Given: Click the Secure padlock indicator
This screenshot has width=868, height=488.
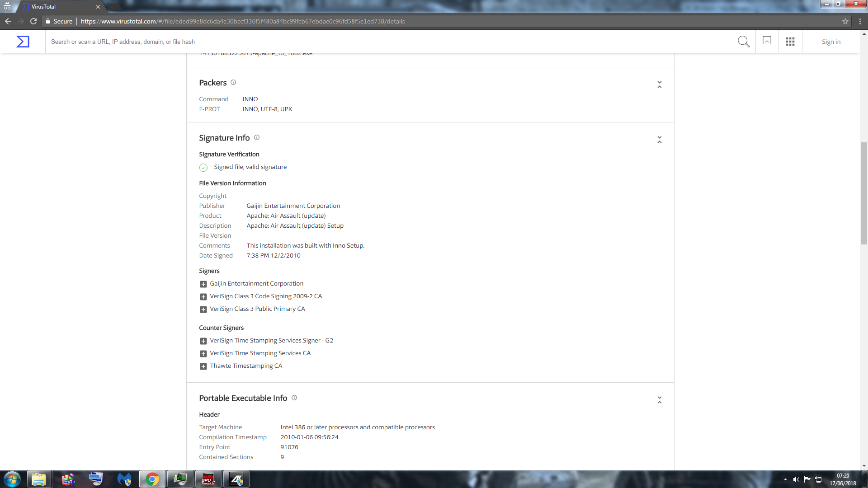Looking at the screenshot, I should pos(59,21).
